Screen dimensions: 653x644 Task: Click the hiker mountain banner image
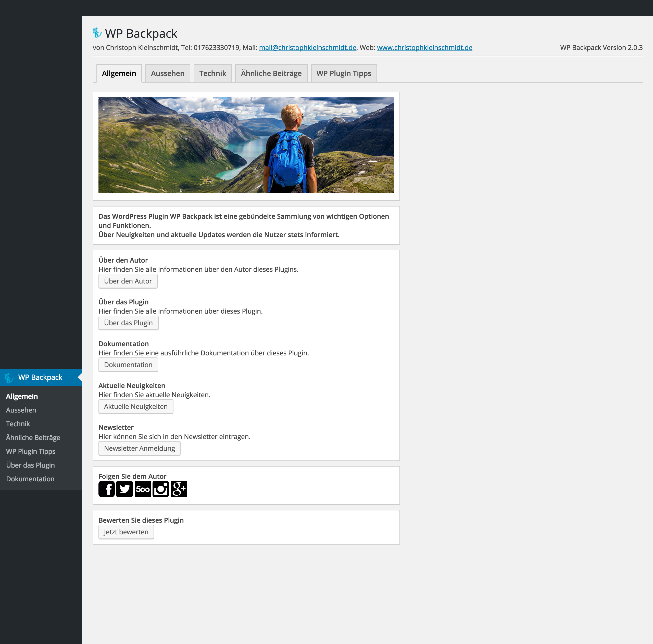coord(246,145)
